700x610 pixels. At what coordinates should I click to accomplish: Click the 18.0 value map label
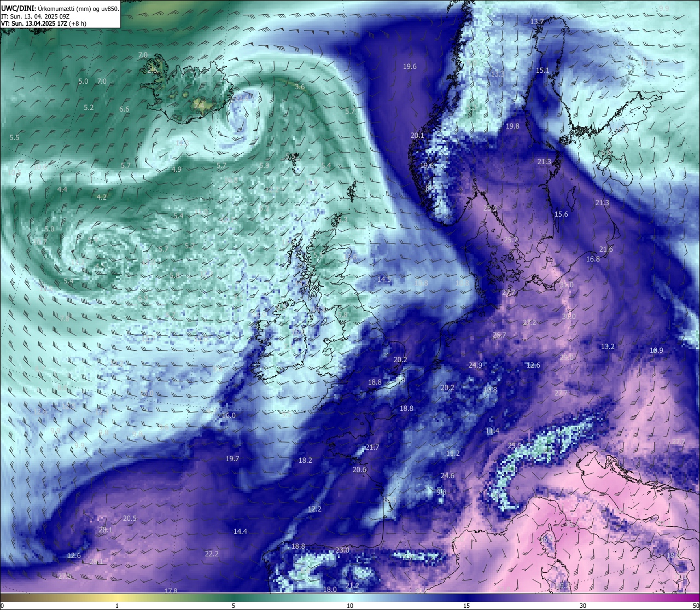pyautogui.click(x=330, y=590)
